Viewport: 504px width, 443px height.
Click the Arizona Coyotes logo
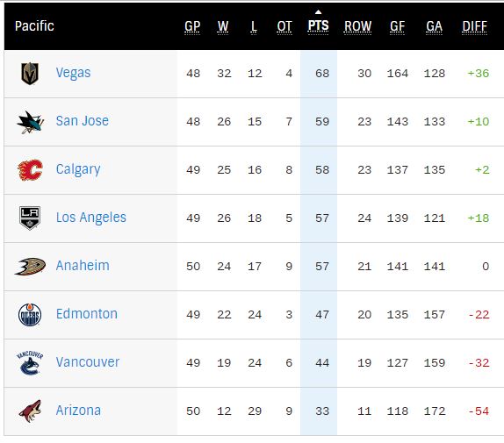coord(30,411)
